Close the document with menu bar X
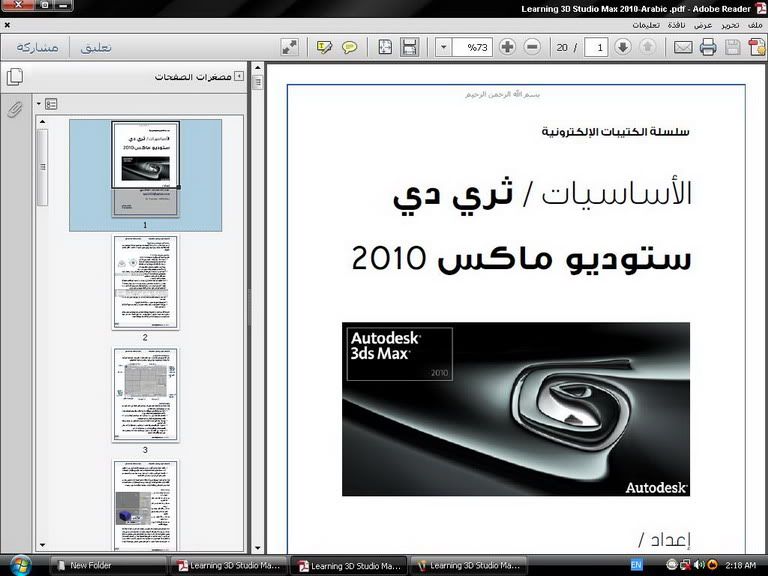Viewport: 768px width, 576px height. pos(7,25)
